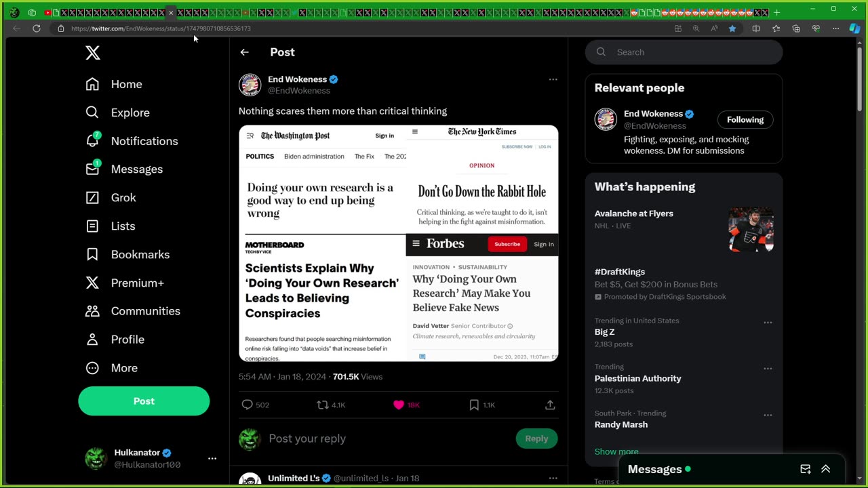
Task: Toggle Following button for End Wokeness
Action: [745, 120]
